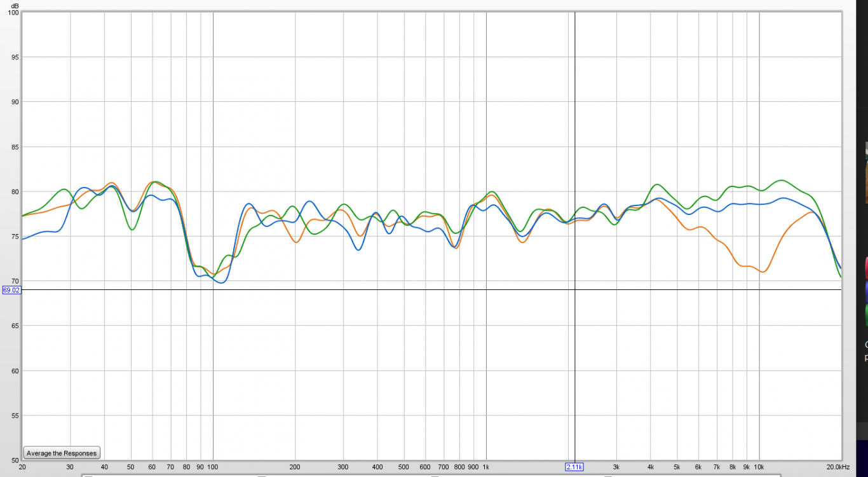The width and height of the screenshot is (868, 477).
Task: Click the orange trace's dip near 10k
Action: click(x=763, y=272)
